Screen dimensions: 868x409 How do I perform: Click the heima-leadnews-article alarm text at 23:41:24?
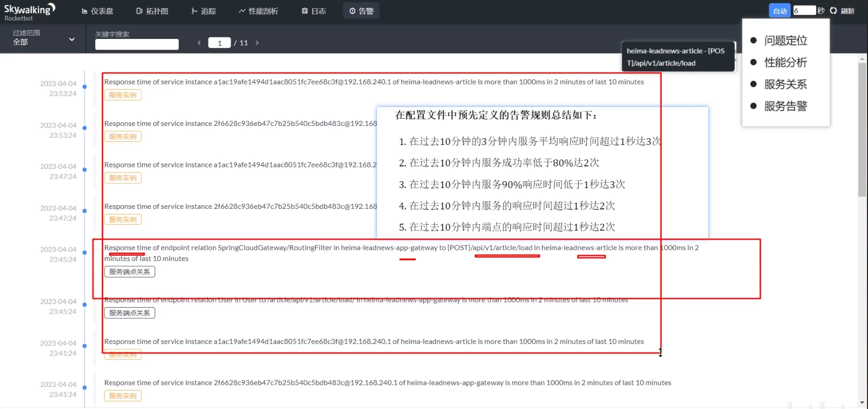[374, 341]
